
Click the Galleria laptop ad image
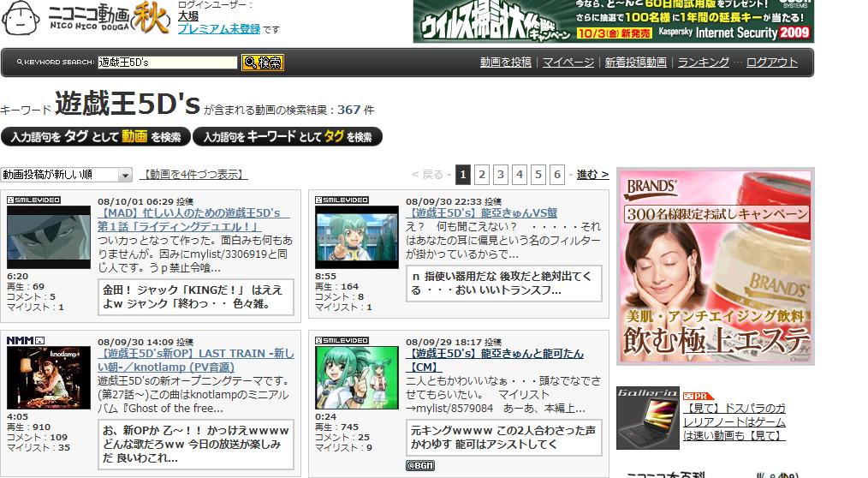(648, 418)
